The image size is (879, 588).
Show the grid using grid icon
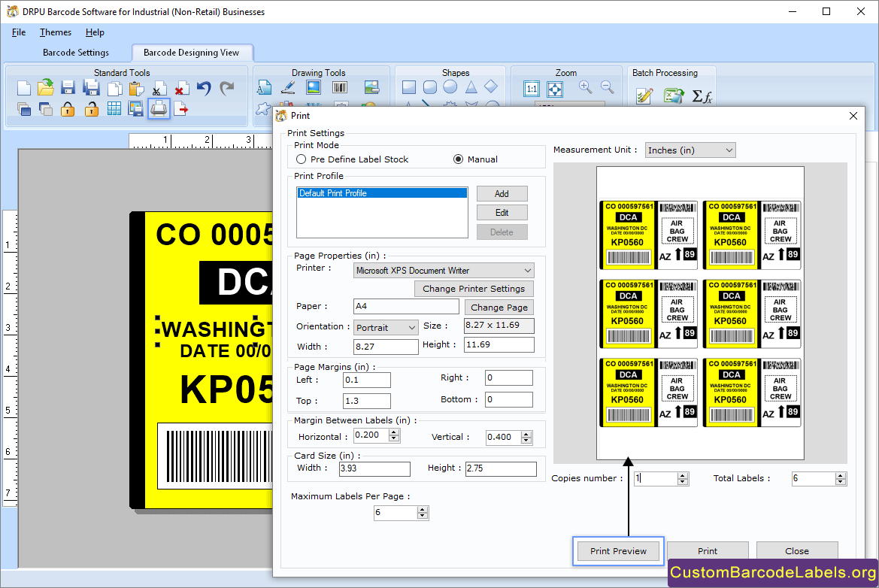pyautogui.click(x=114, y=109)
